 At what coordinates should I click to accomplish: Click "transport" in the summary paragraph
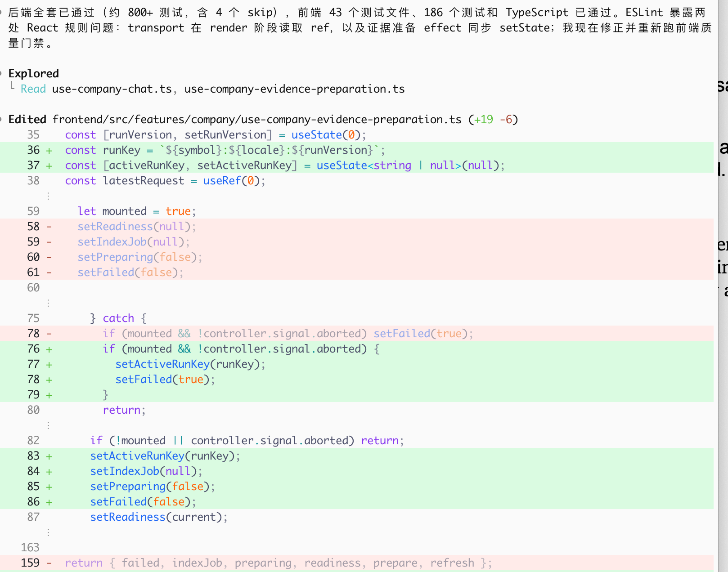156,27
